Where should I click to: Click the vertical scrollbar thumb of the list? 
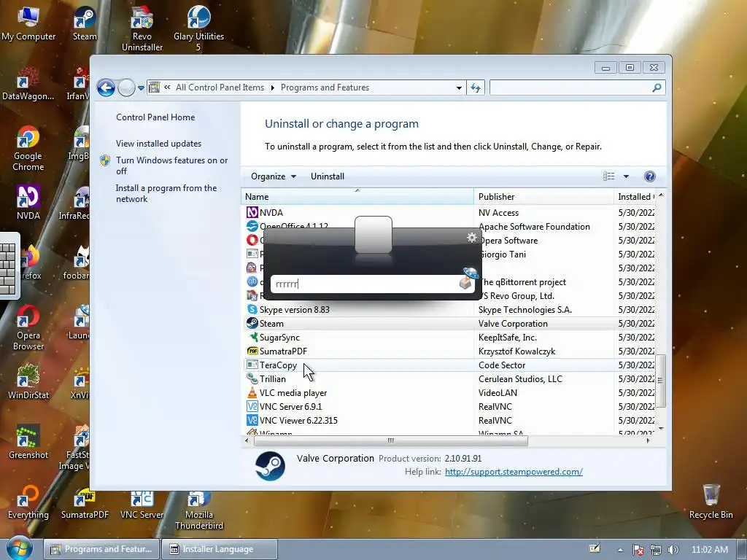coord(660,381)
